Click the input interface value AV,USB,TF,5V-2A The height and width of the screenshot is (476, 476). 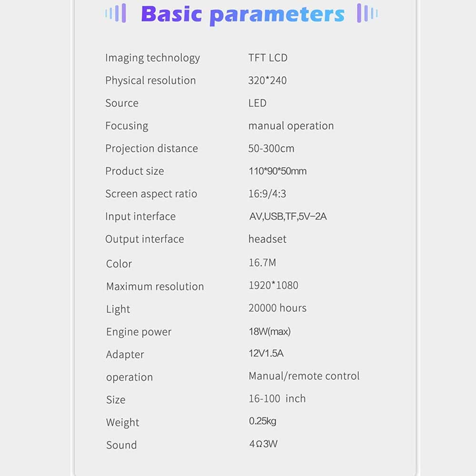[288, 217]
